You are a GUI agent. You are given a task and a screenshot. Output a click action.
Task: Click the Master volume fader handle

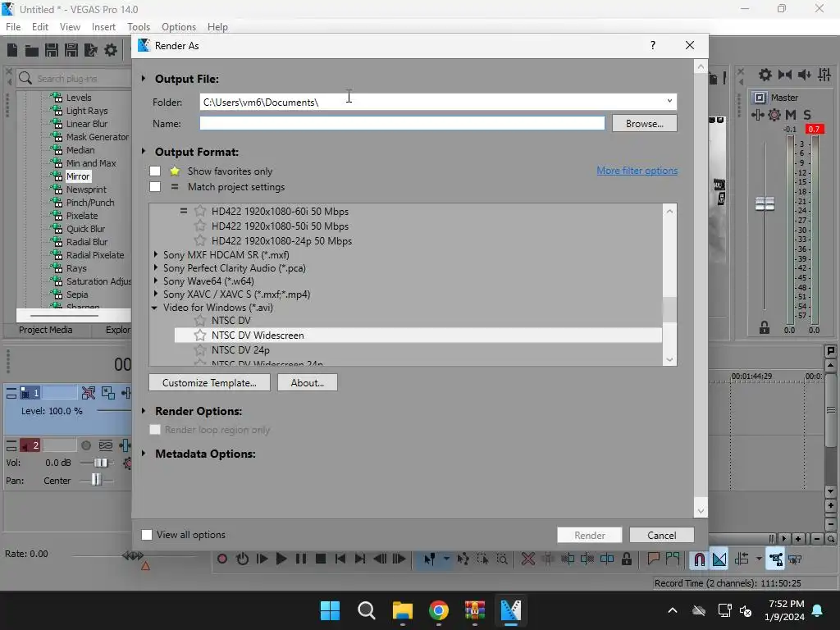[765, 203]
